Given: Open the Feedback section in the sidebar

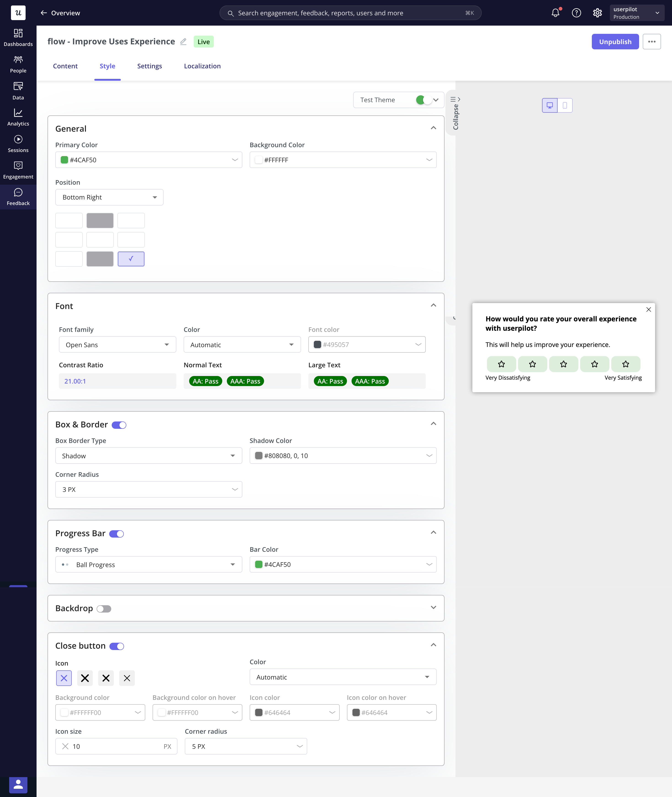Looking at the screenshot, I should tap(18, 197).
